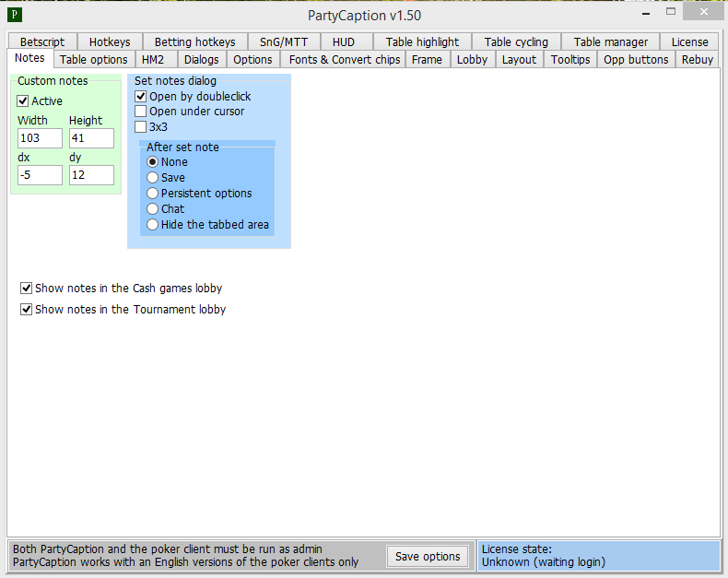Open the License tab

(690, 41)
